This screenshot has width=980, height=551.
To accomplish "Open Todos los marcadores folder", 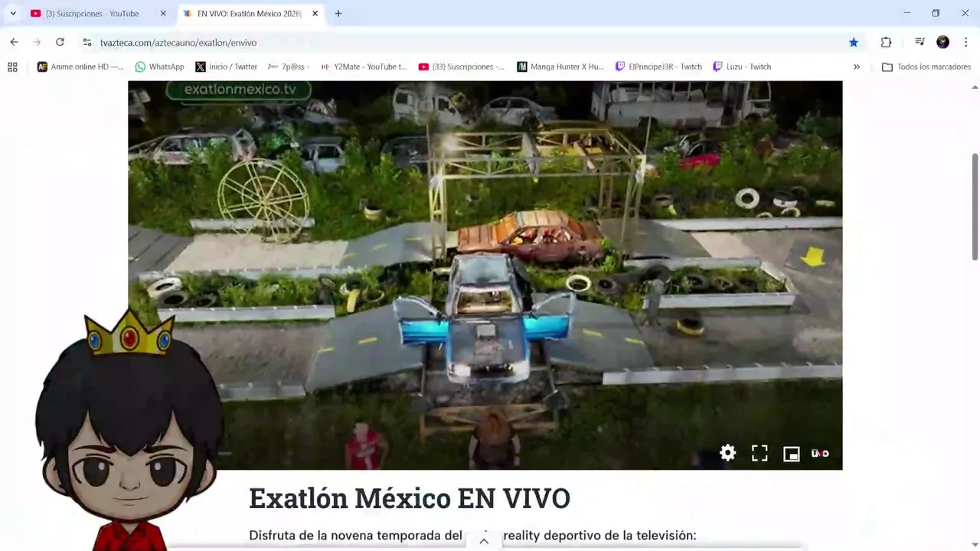I will point(926,67).
